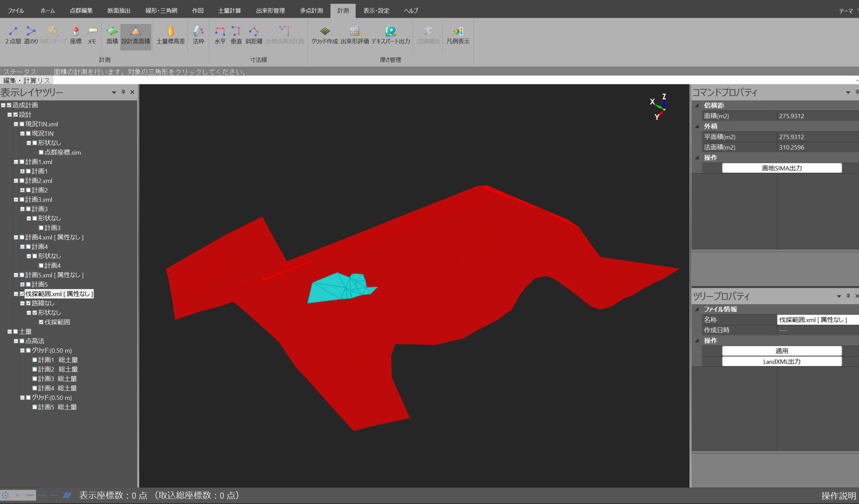859x504 pixels.
Task: Toggle the 現況TIN.xml layer checkbox
Action: coord(22,124)
